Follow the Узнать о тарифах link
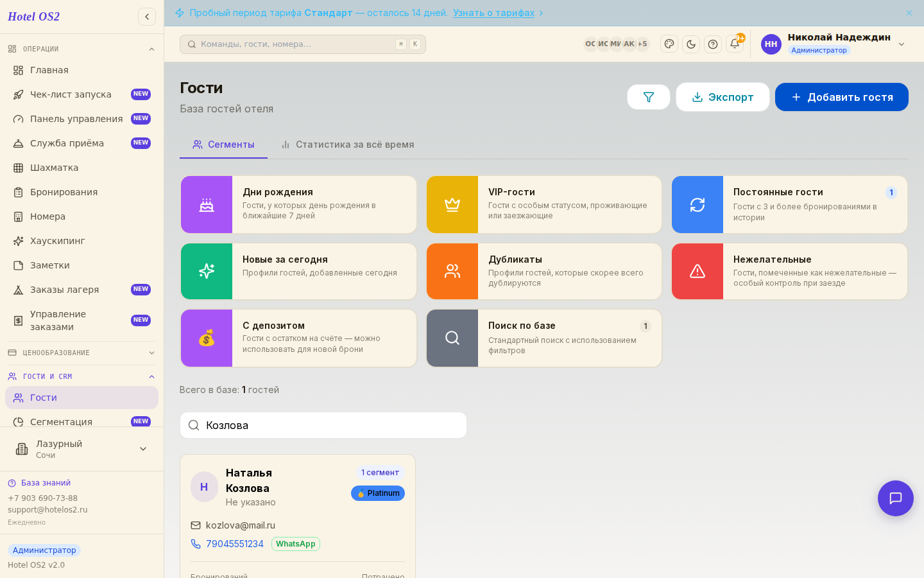The width and height of the screenshot is (924, 578). (493, 13)
